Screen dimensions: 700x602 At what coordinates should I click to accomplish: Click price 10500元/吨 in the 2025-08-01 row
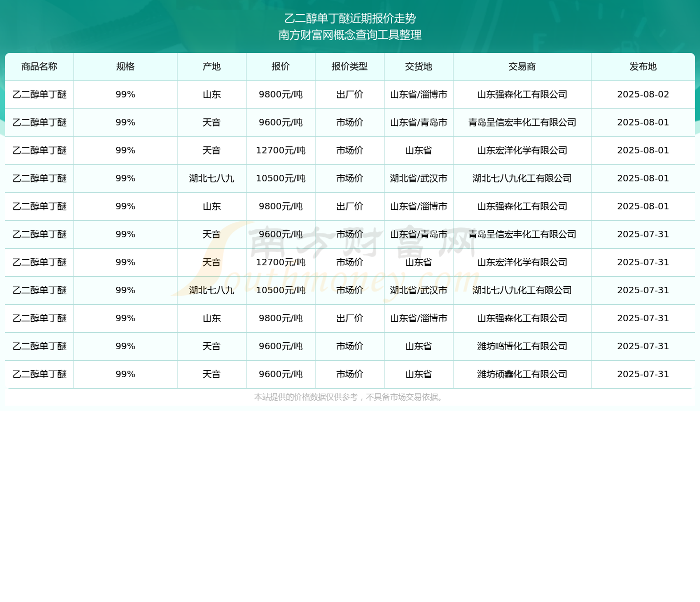pyautogui.click(x=280, y=178)
